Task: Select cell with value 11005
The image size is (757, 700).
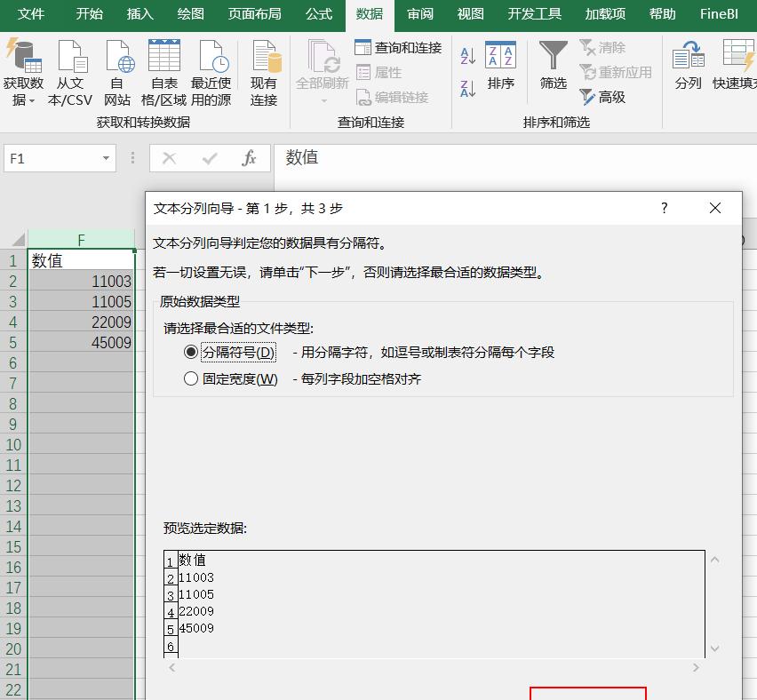Action: [x=81, y=301]
